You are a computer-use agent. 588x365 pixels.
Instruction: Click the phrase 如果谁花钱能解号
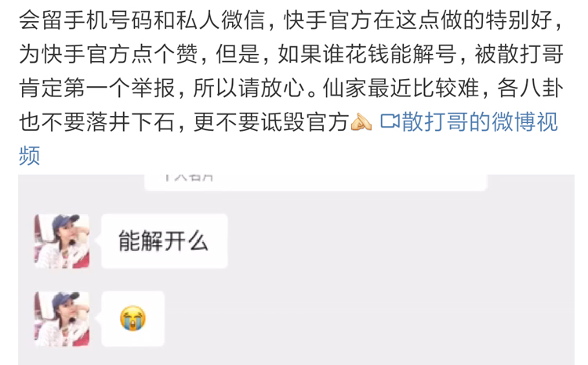tap(367, 54)
